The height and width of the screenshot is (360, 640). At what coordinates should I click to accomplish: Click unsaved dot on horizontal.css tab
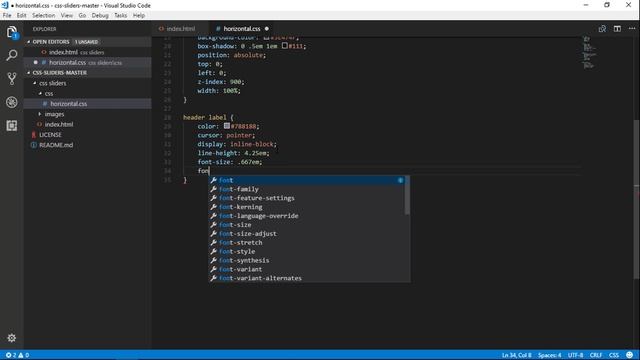click(267, 29)
